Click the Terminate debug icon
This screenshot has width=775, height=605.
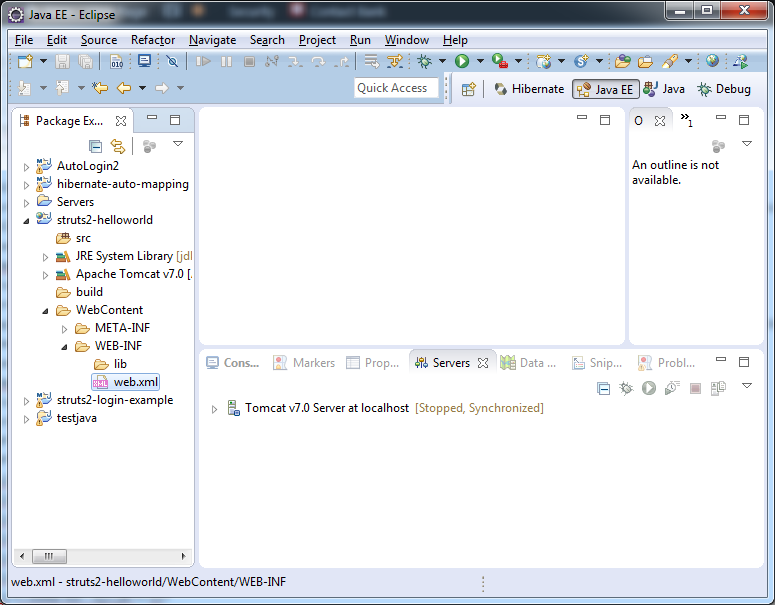point(250,61)
